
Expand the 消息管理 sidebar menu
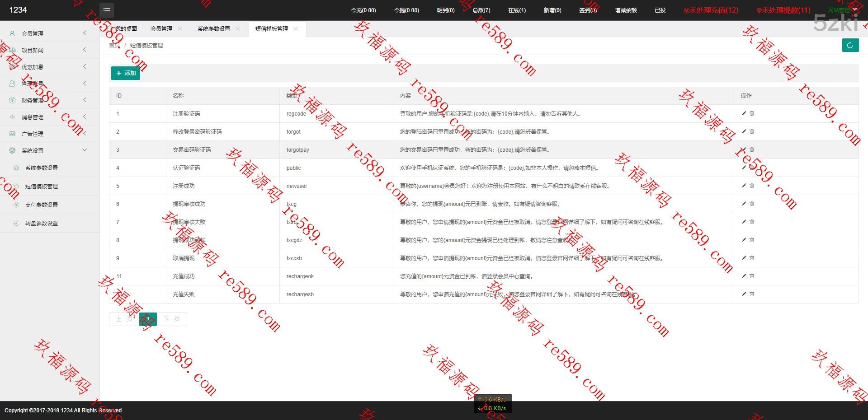[x=33, y=117]
